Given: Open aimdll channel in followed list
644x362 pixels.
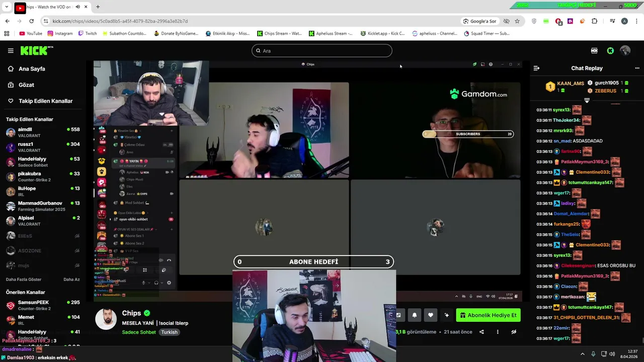Looking at the screenshot, I should (43, 133).
